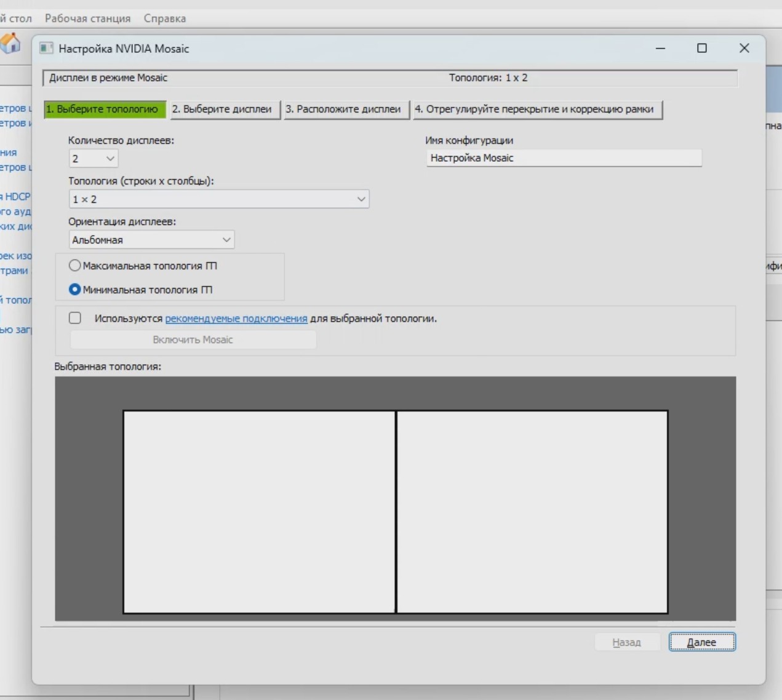Click the right display in topology preview
The height and width of the screenshot is (700, 782).
(x=532, y=512)
